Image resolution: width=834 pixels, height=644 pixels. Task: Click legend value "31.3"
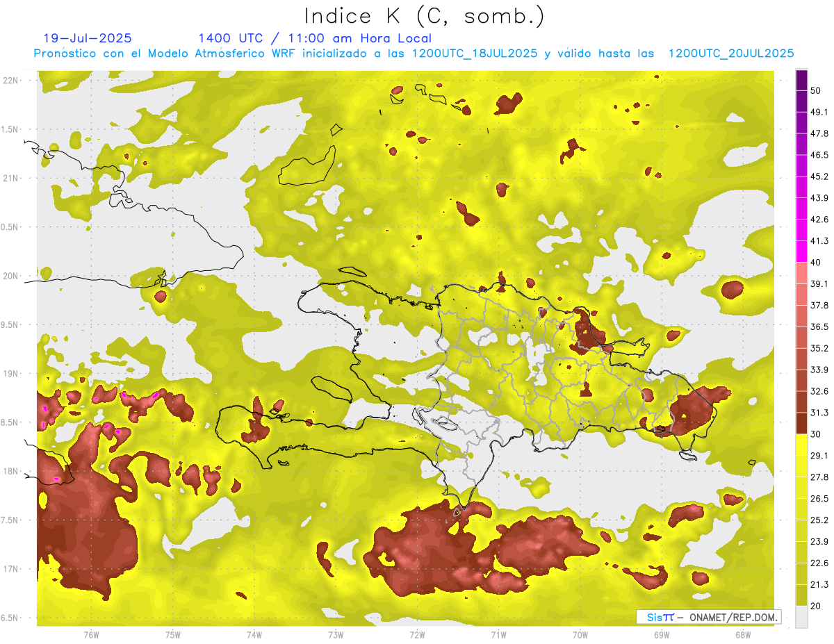pyautogui.click(x=819, y=413)
